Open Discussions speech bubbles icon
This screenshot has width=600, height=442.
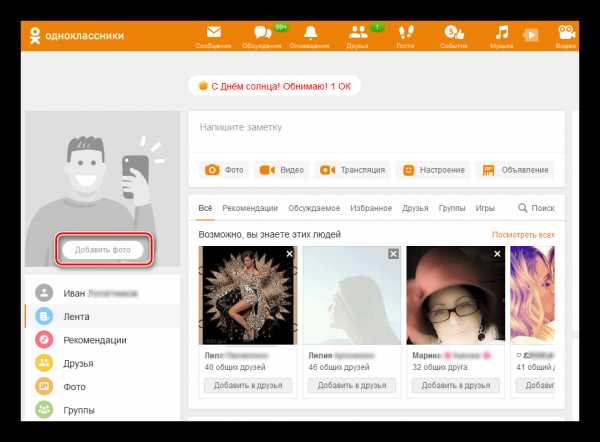point(262,32)
